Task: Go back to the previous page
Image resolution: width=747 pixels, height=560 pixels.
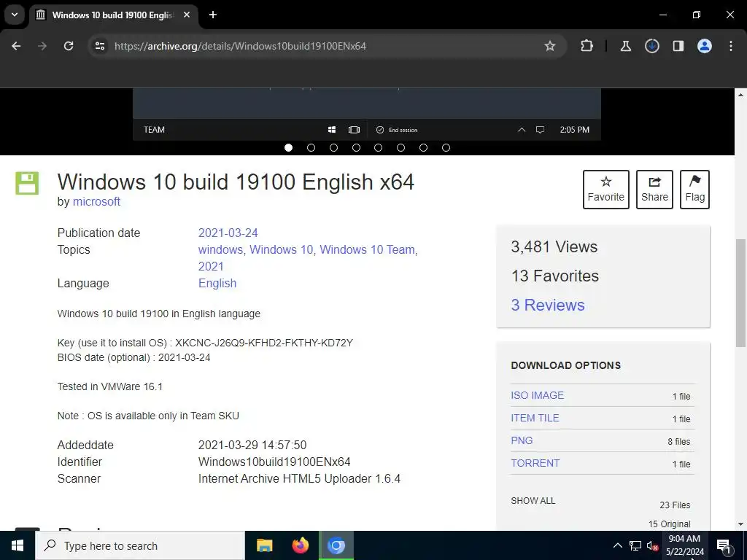Action: 16,46
